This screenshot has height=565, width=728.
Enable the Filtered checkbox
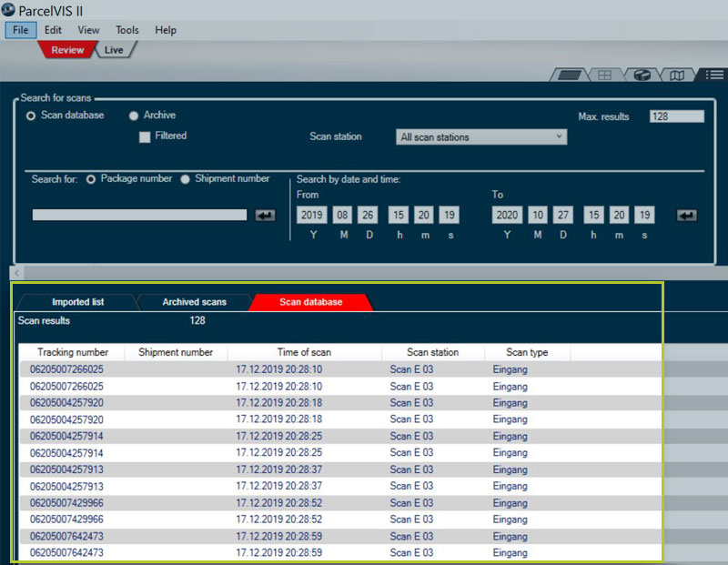(x=145, y=136)
